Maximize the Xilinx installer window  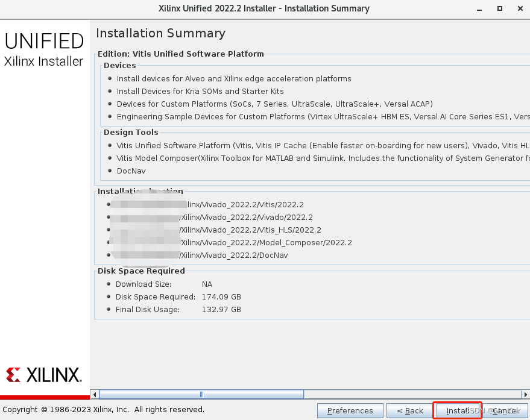[x=500, y=9]
